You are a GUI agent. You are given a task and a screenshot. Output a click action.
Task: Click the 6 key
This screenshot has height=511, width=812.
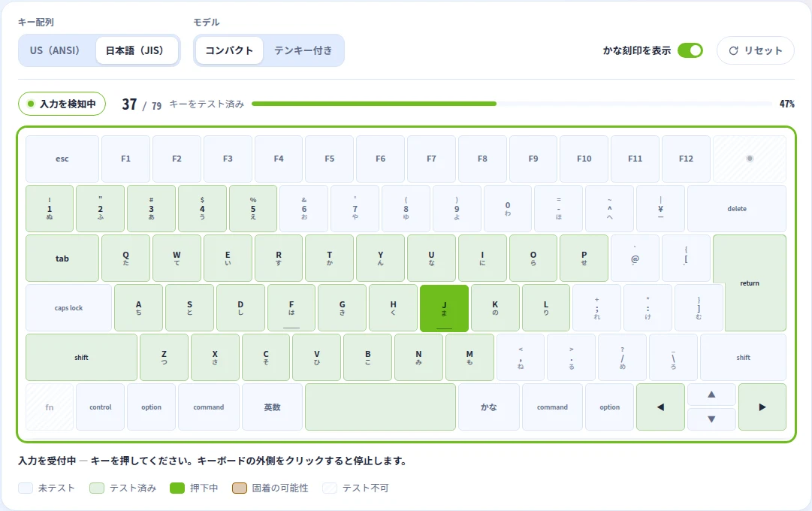[x=304, y=208]
